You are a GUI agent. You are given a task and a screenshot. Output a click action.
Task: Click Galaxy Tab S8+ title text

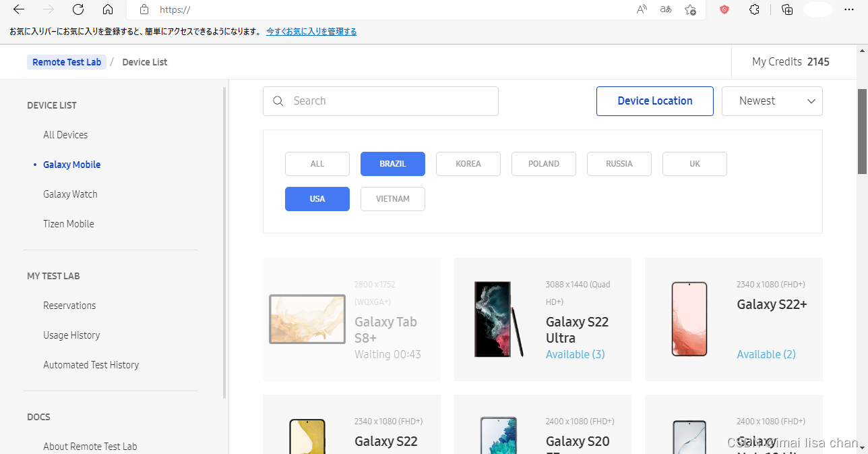point(385,330)
